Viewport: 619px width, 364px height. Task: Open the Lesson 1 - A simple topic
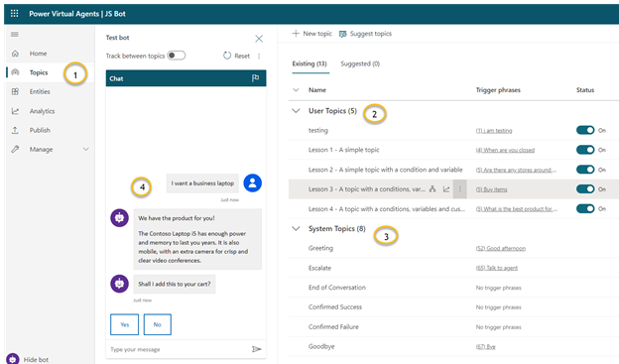point(344,150)
